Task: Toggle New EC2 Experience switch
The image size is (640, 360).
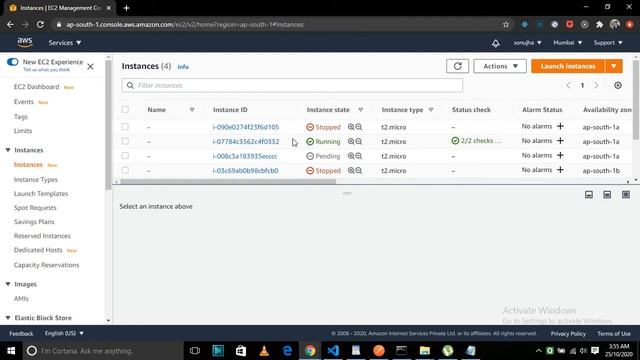Action: [13, 62]
